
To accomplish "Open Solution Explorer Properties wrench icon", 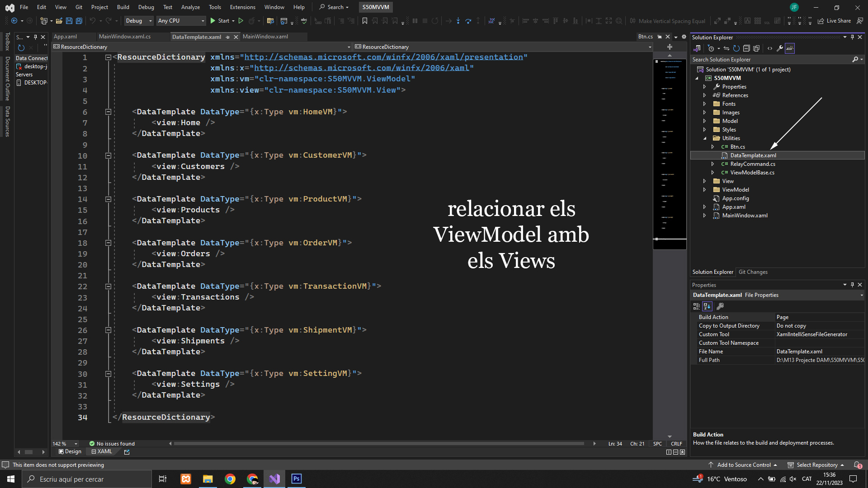I will tap(780, 48).
